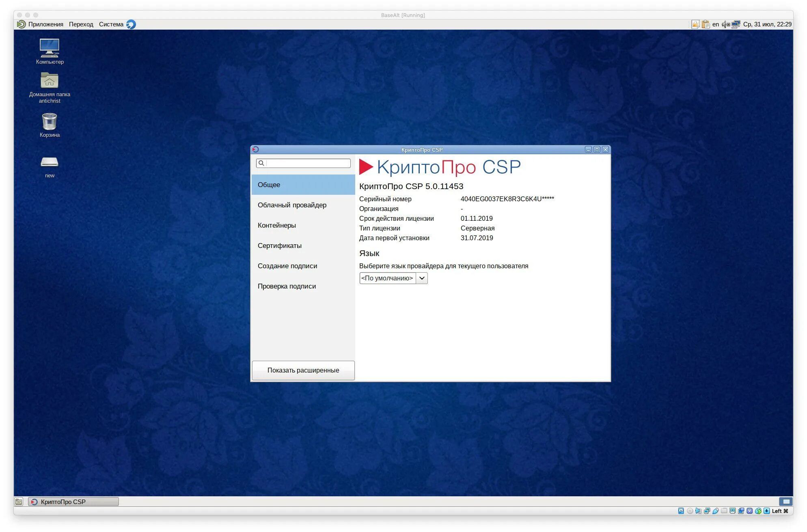Image resolution: width=807 pixels, height=532 pixels.
Task: Click the Срок действия лицензии label
Action: [396, 218]
